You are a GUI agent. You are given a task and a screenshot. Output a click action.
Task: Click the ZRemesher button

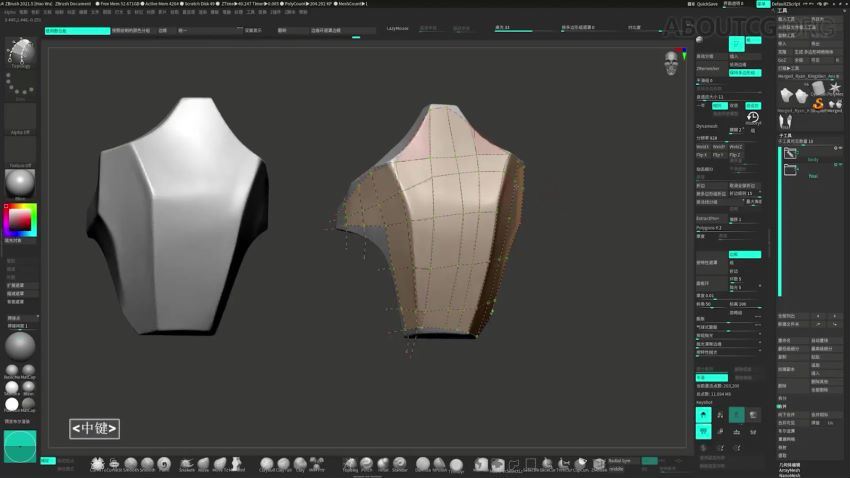711,69
